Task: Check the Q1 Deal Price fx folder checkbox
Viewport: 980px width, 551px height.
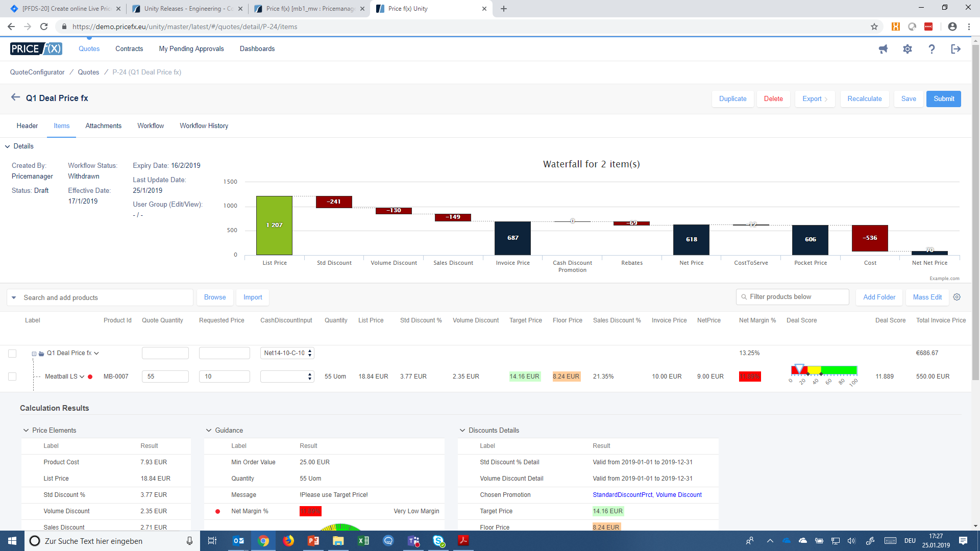Action: coord(12,353)
